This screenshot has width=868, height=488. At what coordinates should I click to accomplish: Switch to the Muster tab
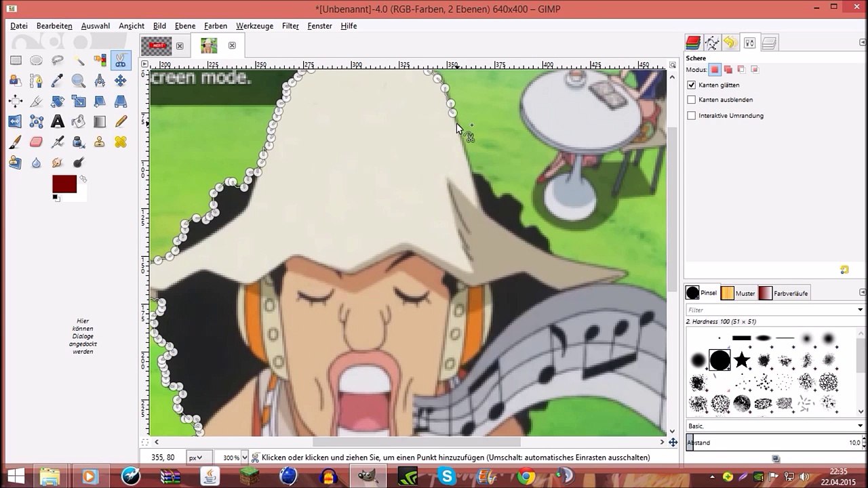[738, 293]
